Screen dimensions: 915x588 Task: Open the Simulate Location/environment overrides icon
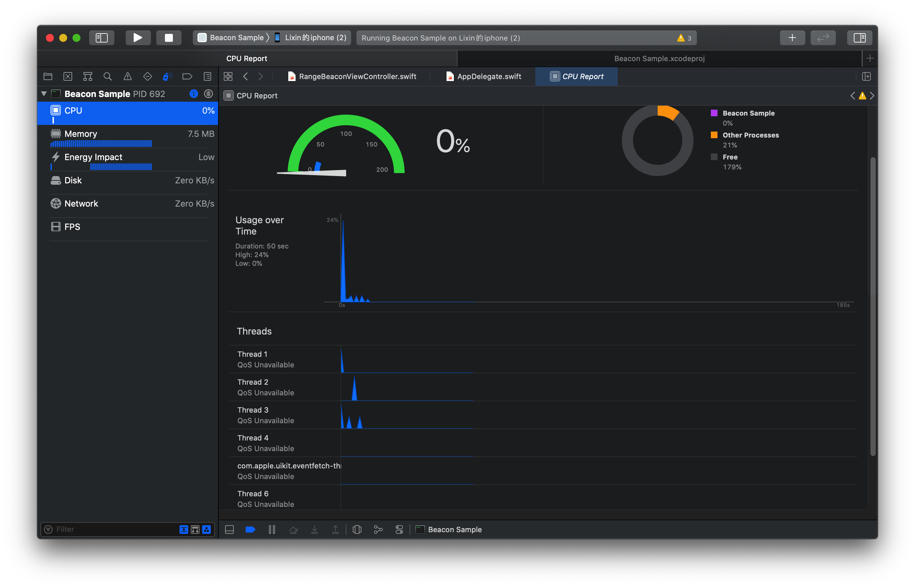pyautogui.click(x=399, y=530)
